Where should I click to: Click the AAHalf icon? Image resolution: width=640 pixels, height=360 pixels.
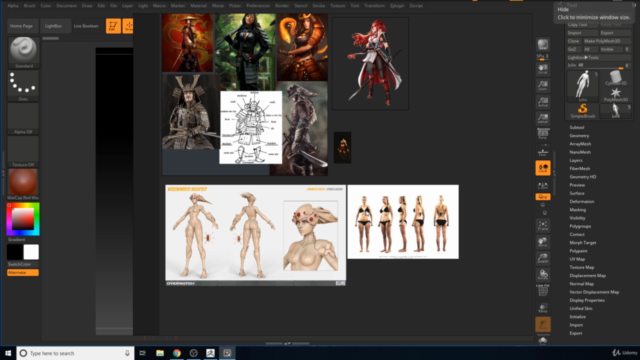point(543,118)
